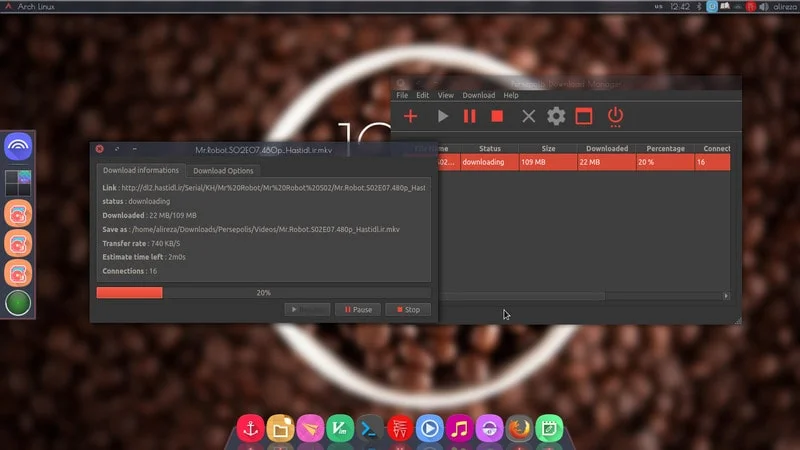Open the Help menu
The height and width of the screenshot is (450, 800).
click(511, 95)
